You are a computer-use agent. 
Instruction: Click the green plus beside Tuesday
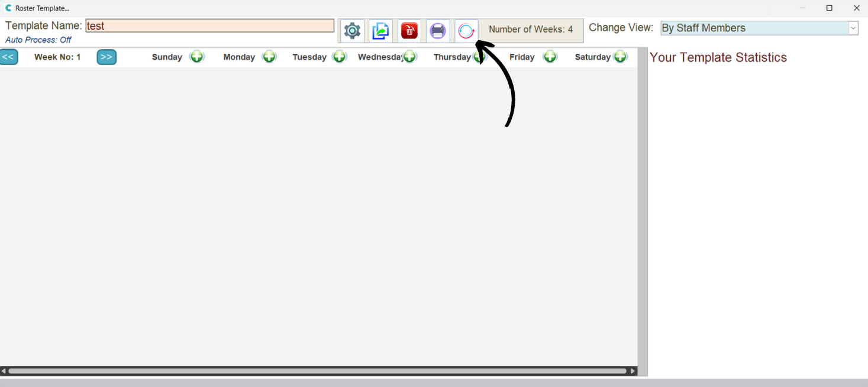[339, 57]
